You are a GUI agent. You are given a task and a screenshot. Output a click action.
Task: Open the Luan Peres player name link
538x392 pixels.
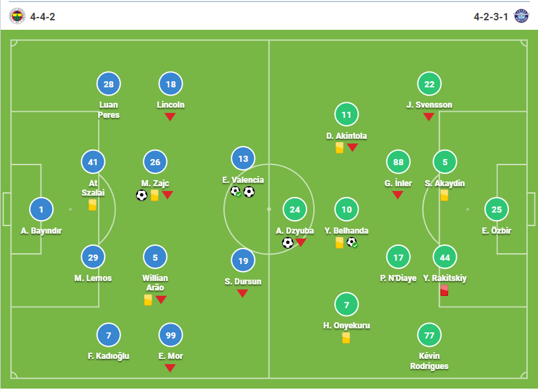tap(108, 110)
